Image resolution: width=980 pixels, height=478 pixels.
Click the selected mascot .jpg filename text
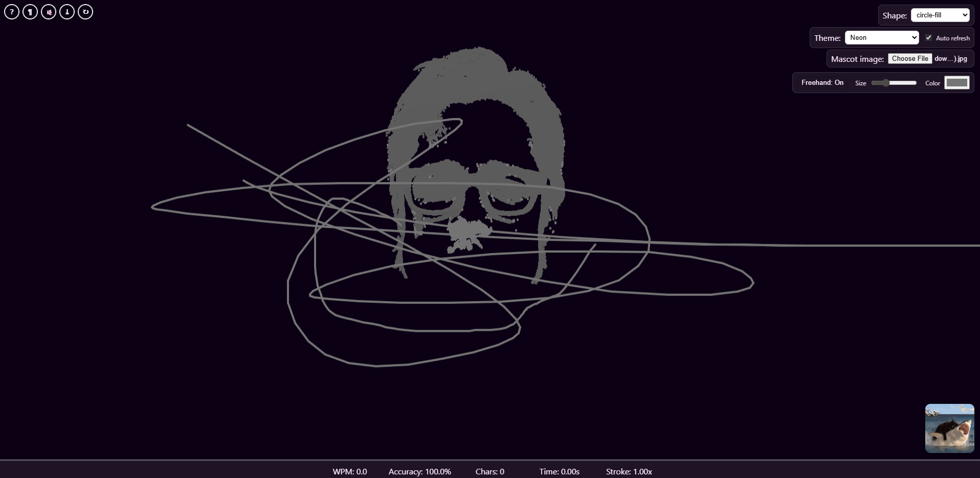950,59
